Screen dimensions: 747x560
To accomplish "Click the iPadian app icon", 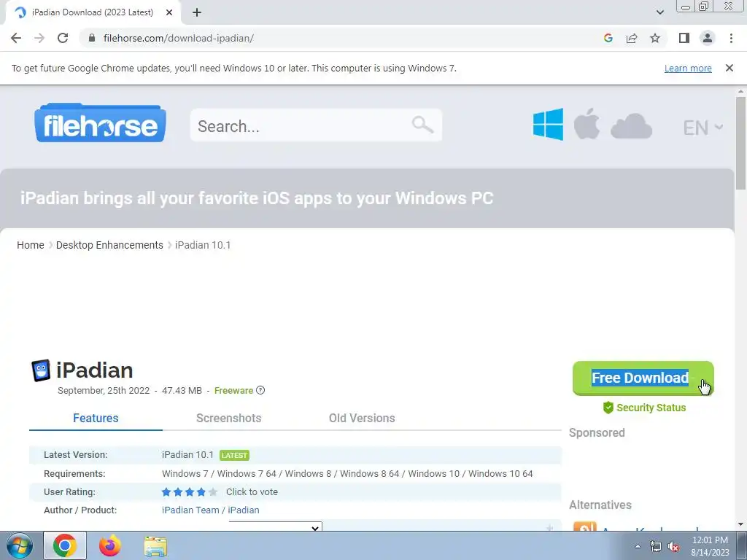I will point(41,370).
